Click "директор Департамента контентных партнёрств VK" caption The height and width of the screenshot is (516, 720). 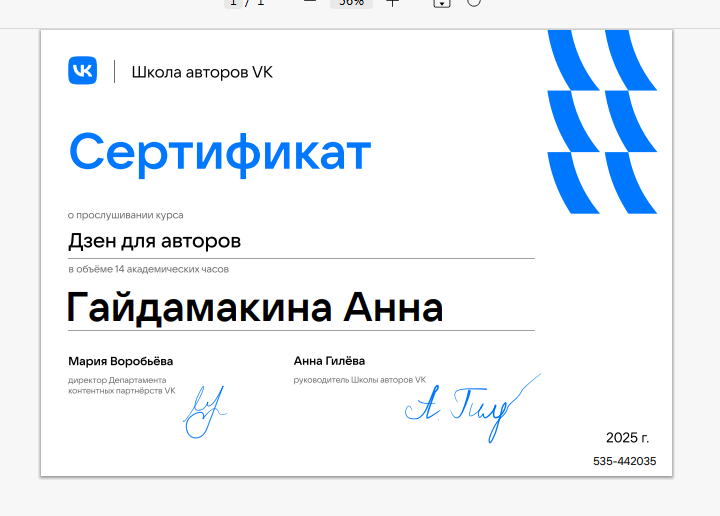[122, 386]
